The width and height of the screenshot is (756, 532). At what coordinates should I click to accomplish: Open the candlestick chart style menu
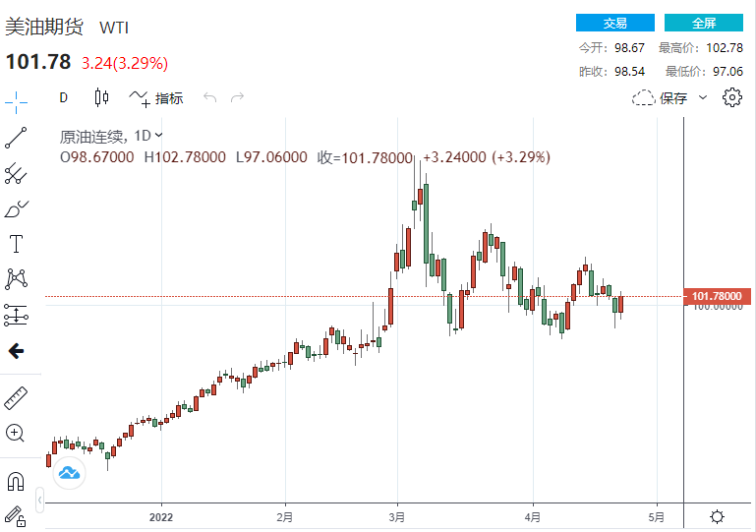pyautogui.click(x=101, y=97)
